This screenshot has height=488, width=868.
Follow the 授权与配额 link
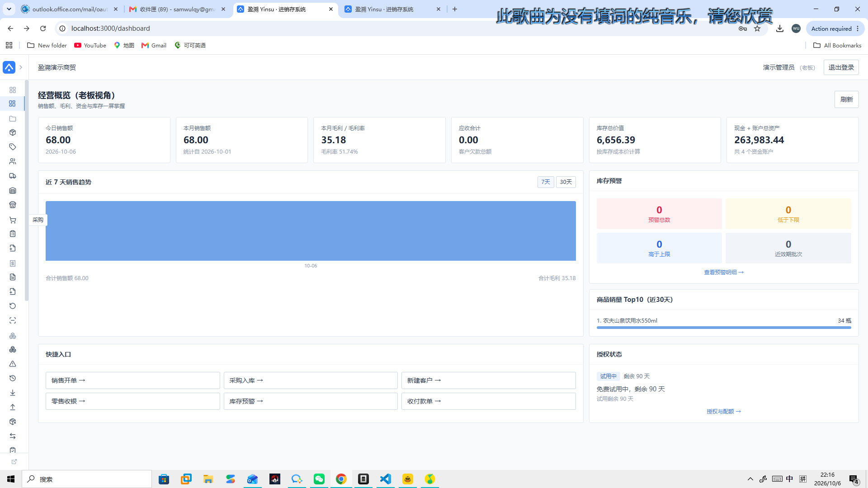tap(723, 411)
